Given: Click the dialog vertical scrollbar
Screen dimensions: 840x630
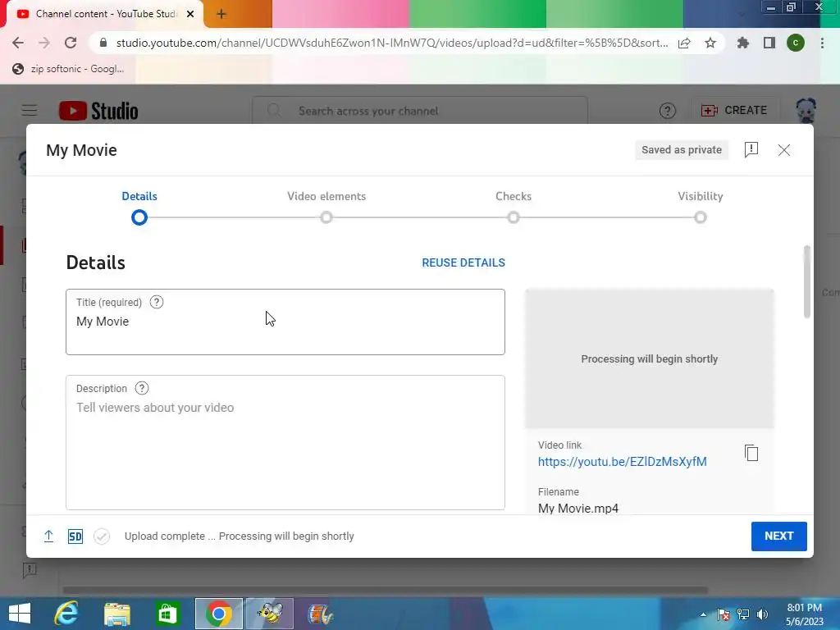Looking at the screenshot, I should (x=807, y=282).
